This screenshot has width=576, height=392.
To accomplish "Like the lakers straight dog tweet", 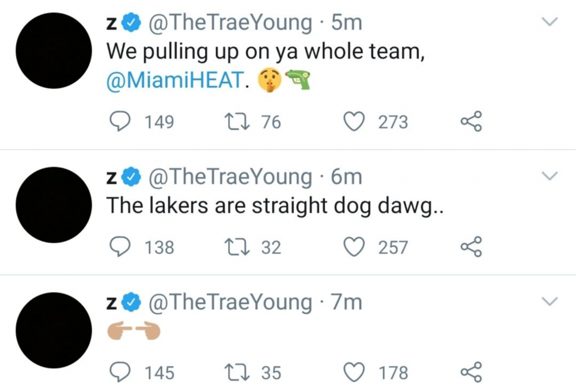I will 354,247.
